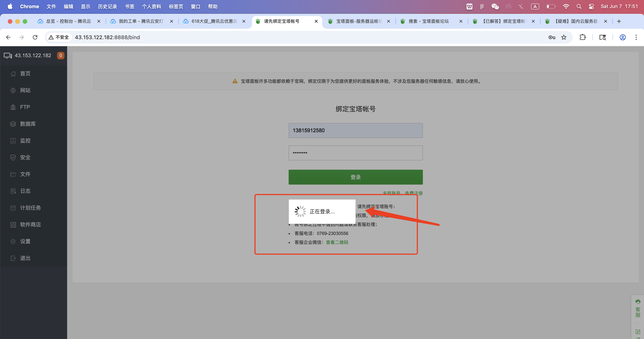Click the 绑定宝塔帐号 heading
This screenshot has width=644, height=339.
pyautogui.click(x=356, y=109)
